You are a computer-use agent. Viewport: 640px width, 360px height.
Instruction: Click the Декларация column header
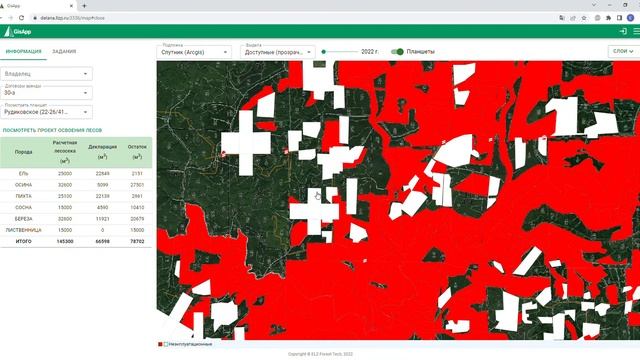pos(102,151)
